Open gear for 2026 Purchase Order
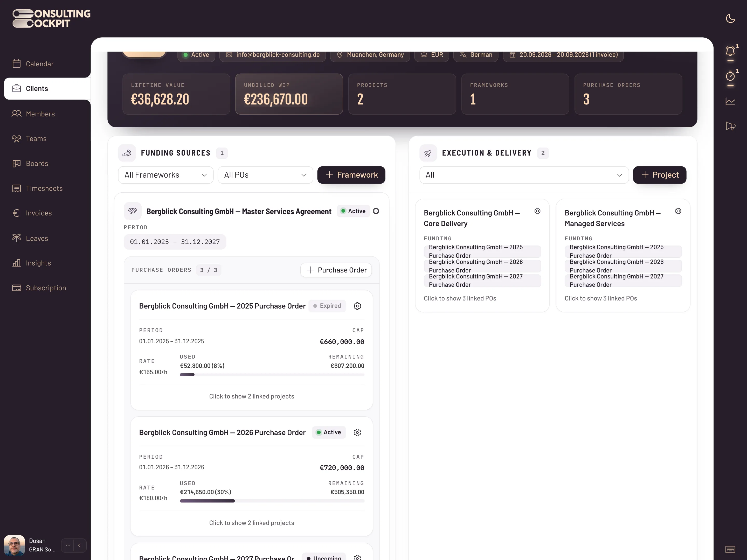Image resolution: width=747 pixels, height=560 pixels. 357,432
